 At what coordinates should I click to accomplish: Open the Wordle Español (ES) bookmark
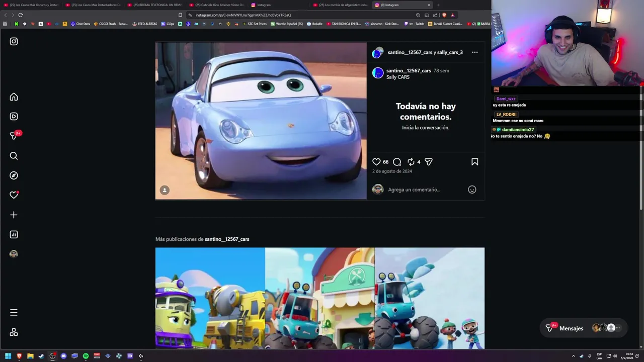(x=287, y=24)
